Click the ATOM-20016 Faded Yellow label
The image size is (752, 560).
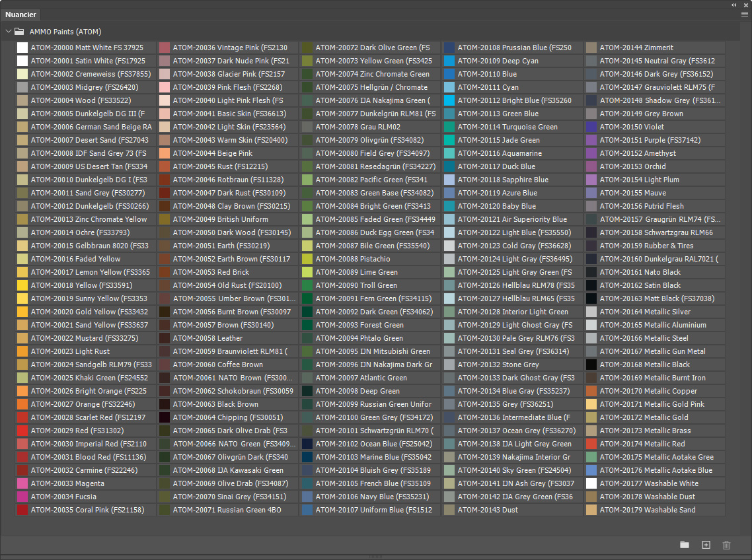(x=76, y=259)
